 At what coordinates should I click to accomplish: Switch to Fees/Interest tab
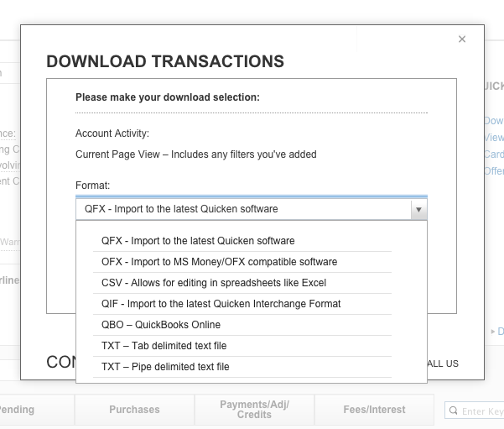tap(374, 410)
